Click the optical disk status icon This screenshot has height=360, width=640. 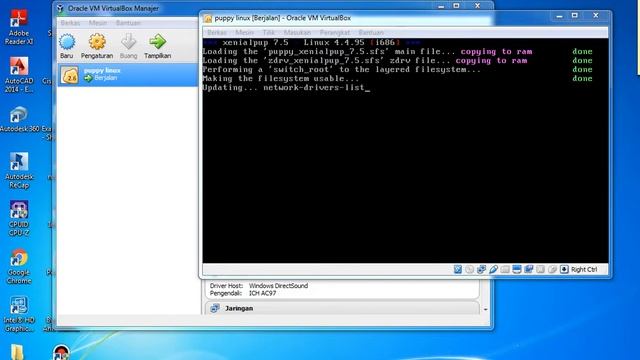pos(469,269)
